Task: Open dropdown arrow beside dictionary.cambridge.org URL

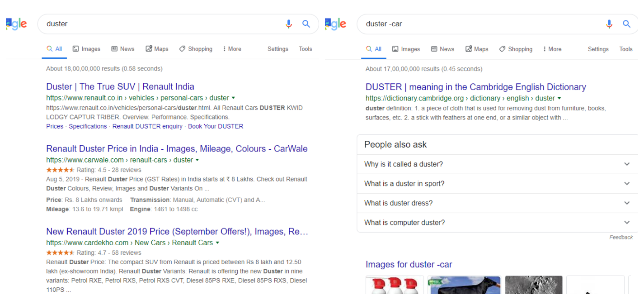Action: point(559,98)
